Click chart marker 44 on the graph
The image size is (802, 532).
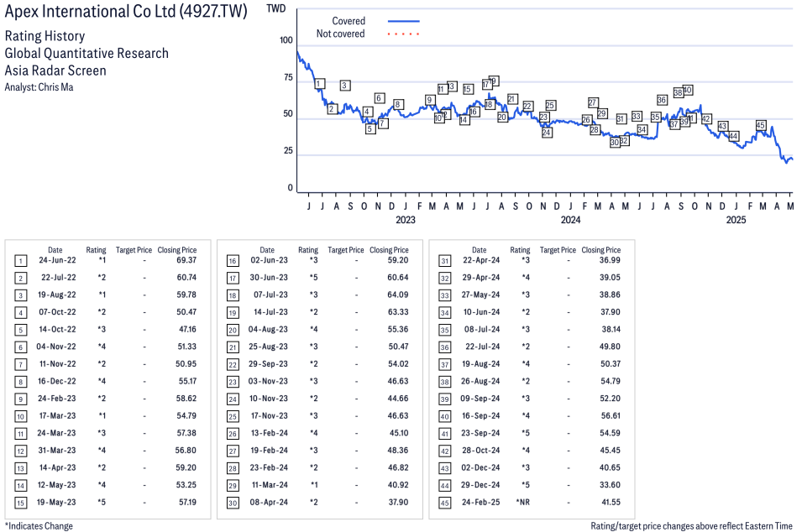click(x=733, y=136)
